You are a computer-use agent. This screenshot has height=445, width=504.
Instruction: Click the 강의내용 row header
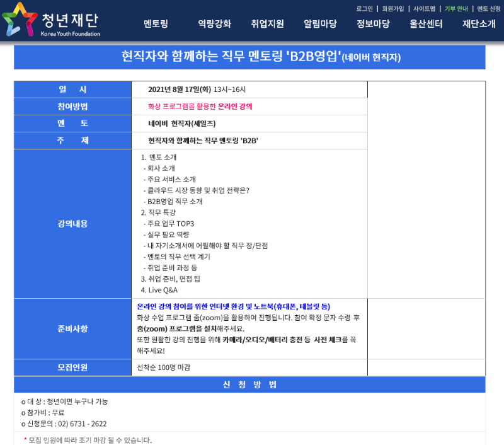(72, 224)
